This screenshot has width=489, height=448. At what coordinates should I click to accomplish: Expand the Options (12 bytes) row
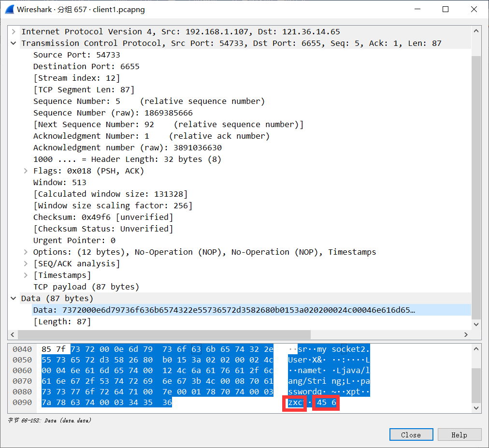26,252
